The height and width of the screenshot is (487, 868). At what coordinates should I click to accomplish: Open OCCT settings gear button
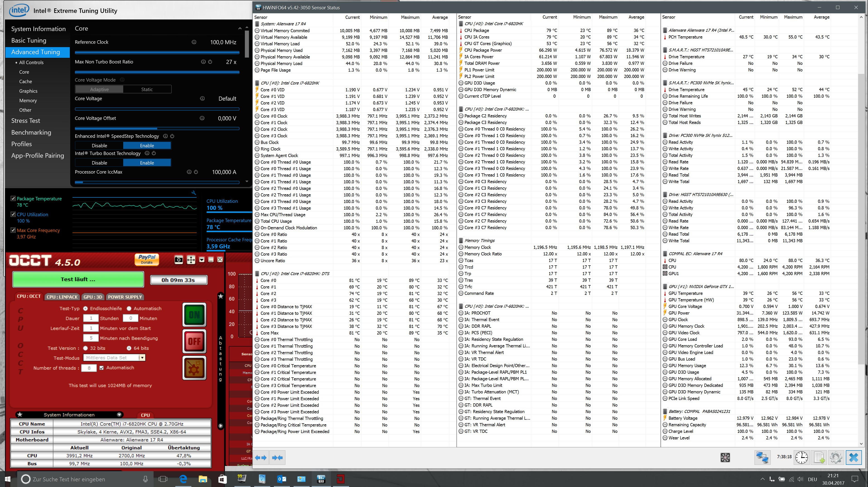(194, 368)
